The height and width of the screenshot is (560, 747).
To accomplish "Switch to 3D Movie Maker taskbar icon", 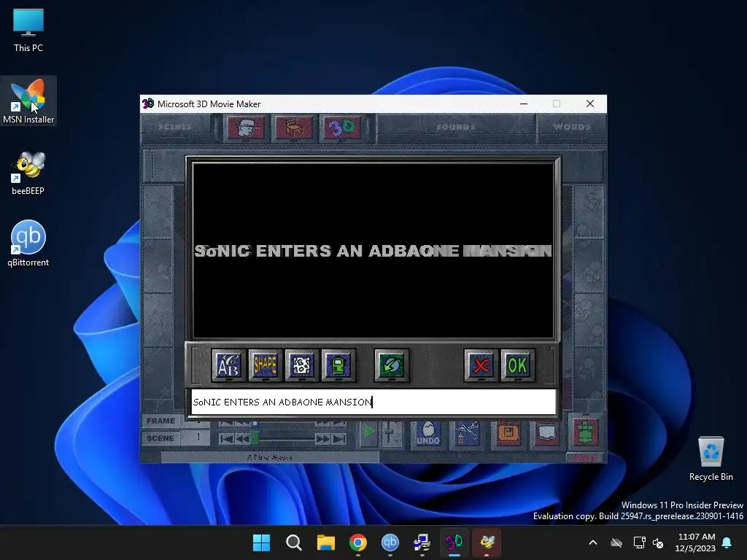I will [x=454, y=542].
